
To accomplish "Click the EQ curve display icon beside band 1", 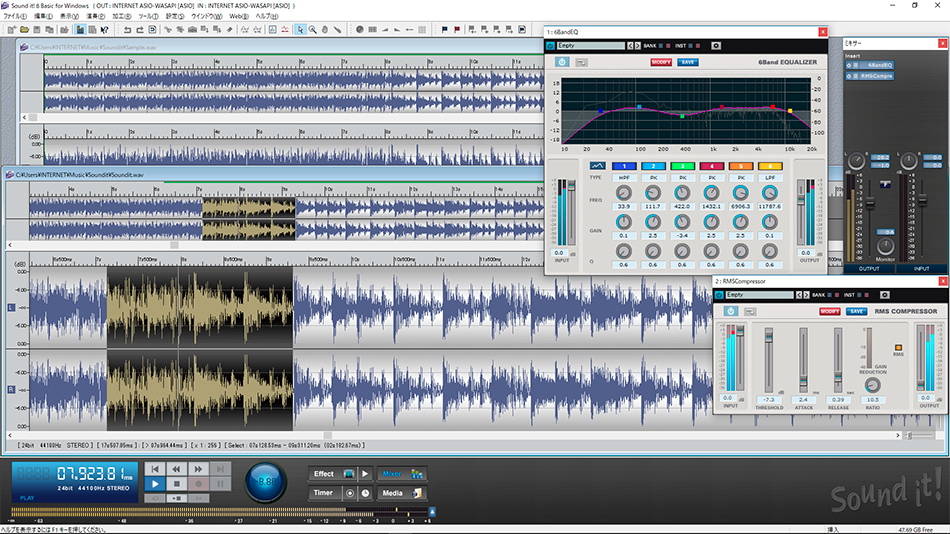I will 597,165.
